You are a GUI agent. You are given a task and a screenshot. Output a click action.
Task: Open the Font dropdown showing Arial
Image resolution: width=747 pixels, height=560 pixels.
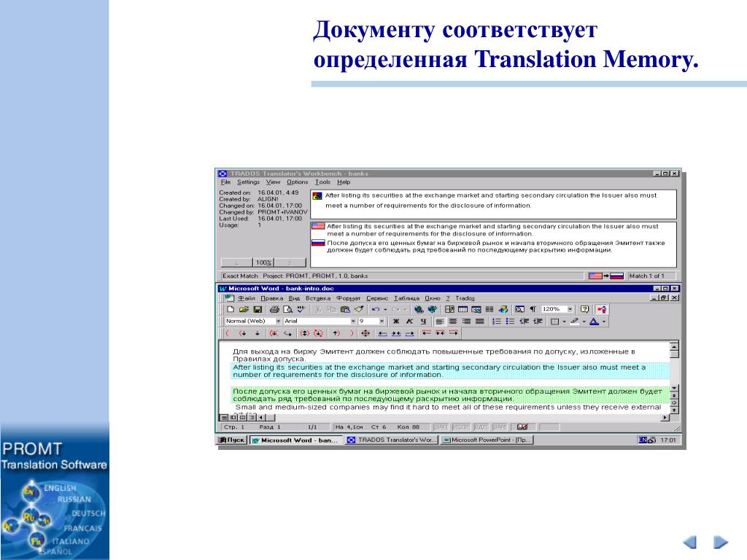[353, 322]
